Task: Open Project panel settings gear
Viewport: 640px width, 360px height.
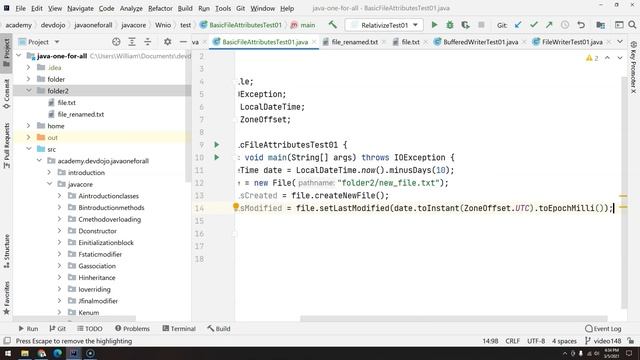Action: 167,42
